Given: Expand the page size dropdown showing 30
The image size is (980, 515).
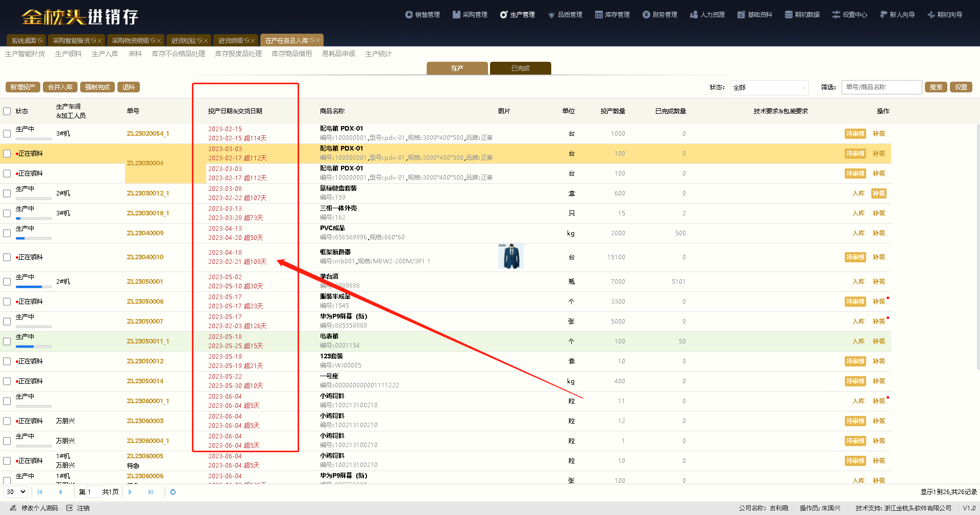Looking at the screenshot, I should point(16,492).
